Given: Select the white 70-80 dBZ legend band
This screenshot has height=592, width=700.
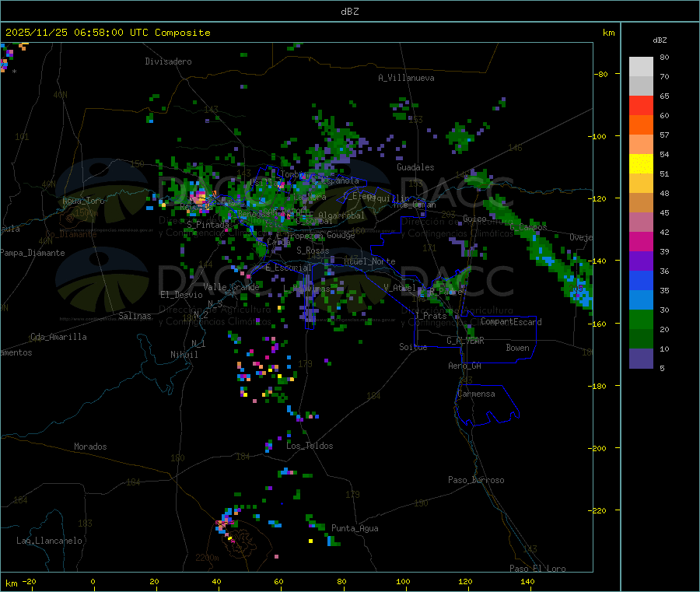Looking at the screenshot, I should point(641,67).
